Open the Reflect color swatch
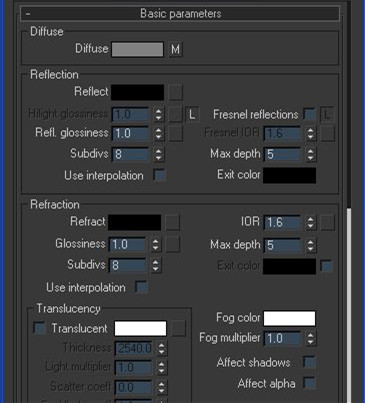 pos(137,92)
